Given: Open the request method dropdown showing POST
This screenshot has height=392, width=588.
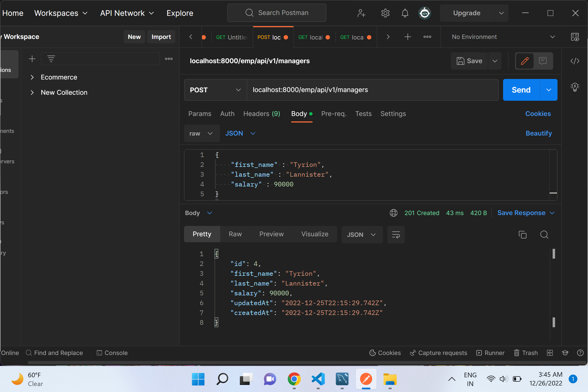Looking at the screenshot, I should (x=215, y=90).
